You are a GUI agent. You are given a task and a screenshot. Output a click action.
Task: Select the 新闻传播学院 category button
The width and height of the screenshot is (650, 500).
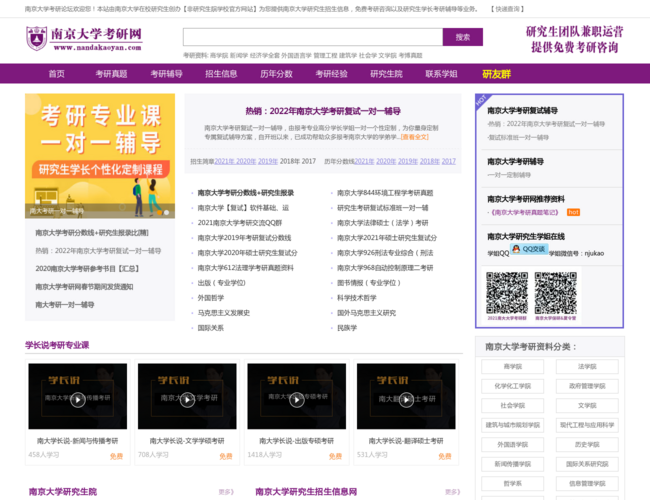click(x=512, y=464)
